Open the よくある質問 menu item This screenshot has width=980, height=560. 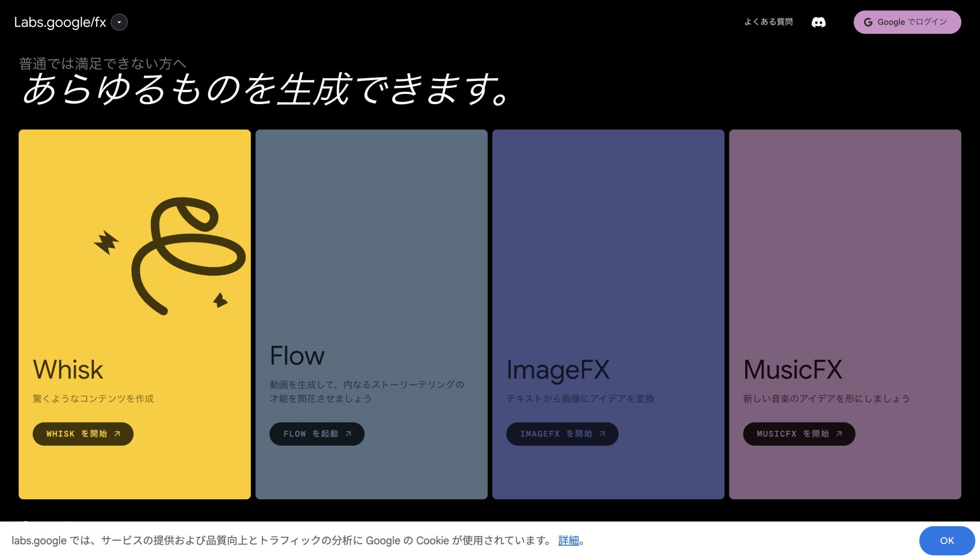coord(768,21)
